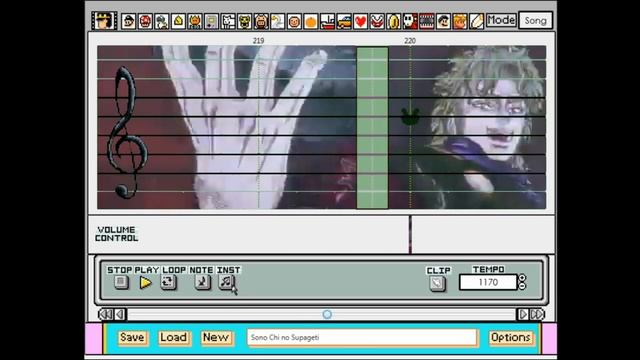
Task: Select the Princess Peach instrument
Action: coord(460,21)
